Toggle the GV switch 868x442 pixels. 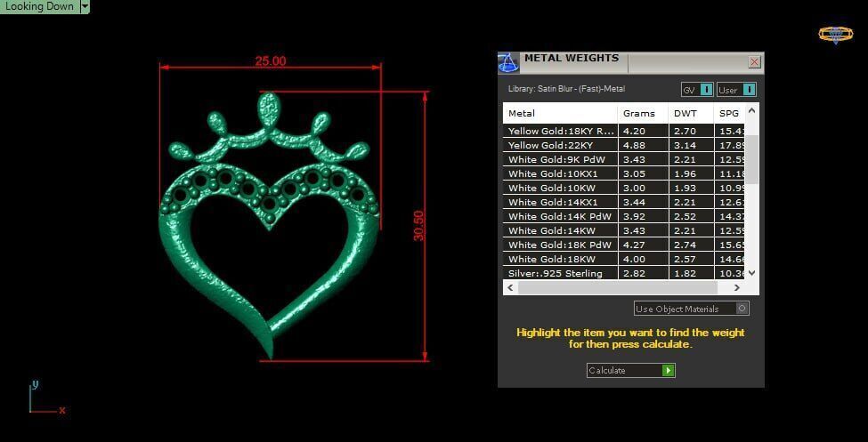(x=697, y=90)
